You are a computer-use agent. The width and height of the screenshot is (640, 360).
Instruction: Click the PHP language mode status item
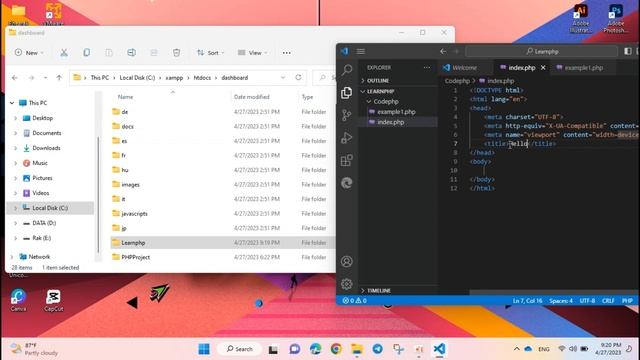pos(627,301)
